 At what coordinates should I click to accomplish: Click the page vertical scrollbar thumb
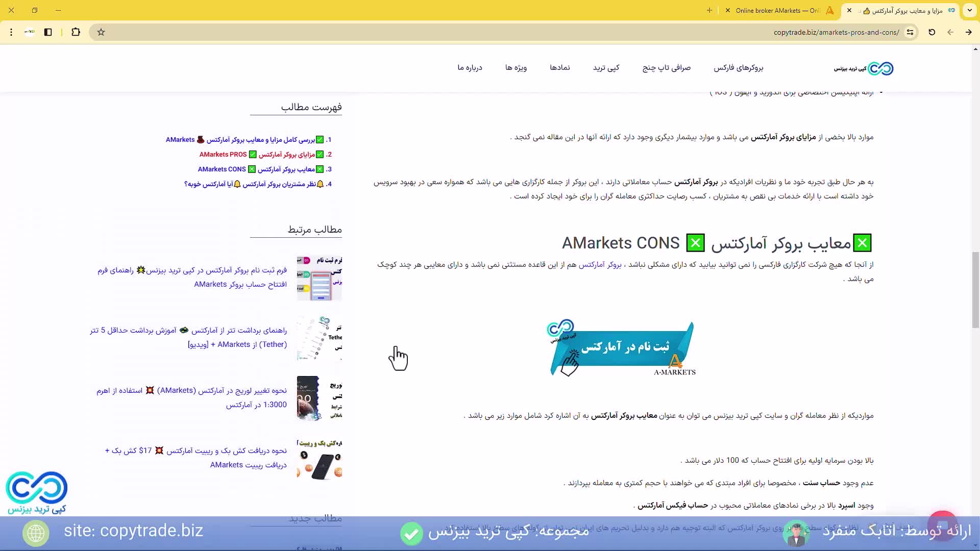coord(975,290)
